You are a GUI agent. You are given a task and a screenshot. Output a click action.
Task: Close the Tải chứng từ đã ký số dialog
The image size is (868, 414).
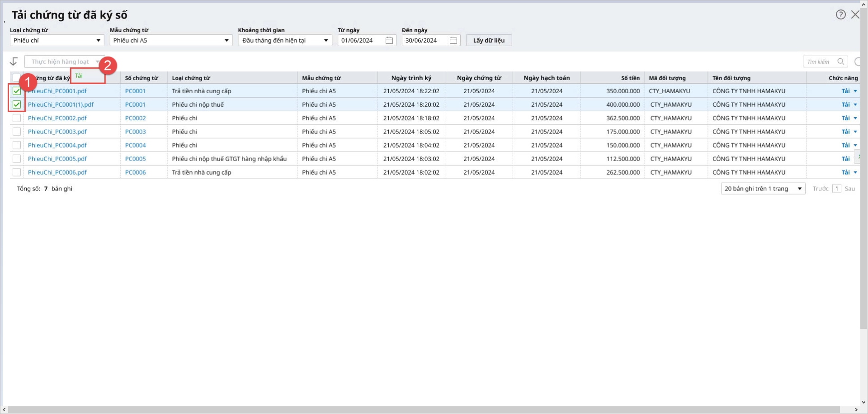pos(855,14)
